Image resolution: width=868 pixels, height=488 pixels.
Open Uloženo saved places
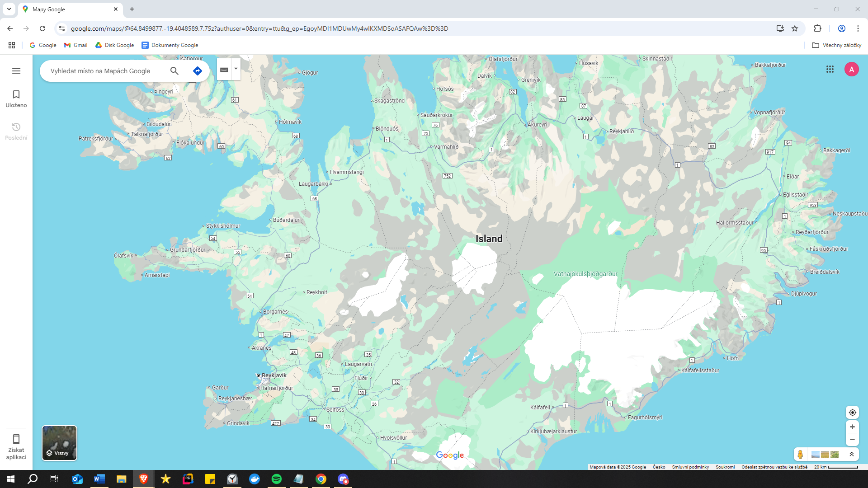point(16,98)
